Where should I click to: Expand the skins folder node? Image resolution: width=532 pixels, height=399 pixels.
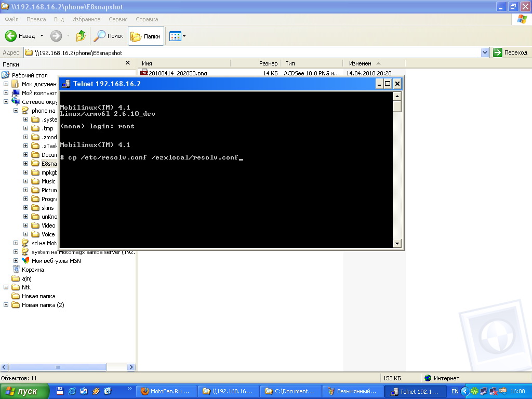coord(25,207)
